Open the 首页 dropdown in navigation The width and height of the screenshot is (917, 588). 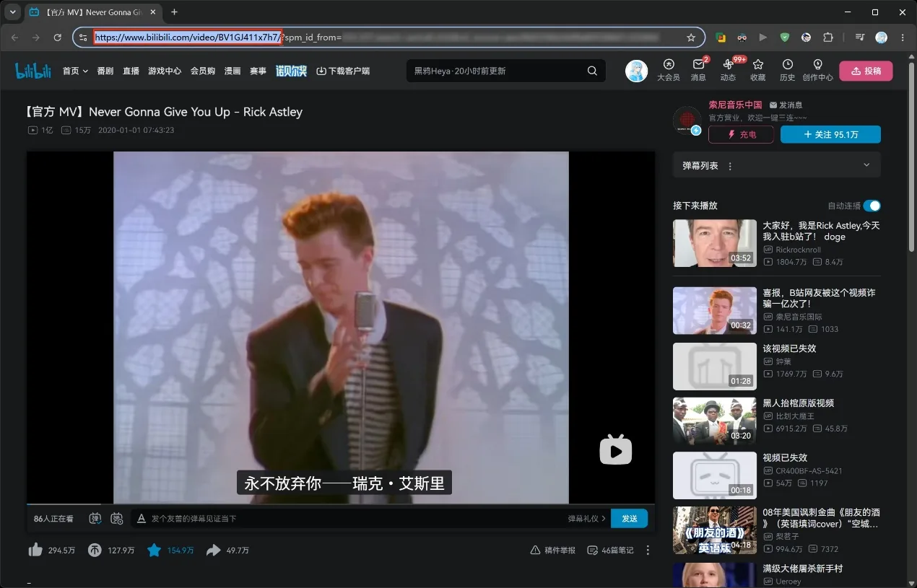coord(75,71)
